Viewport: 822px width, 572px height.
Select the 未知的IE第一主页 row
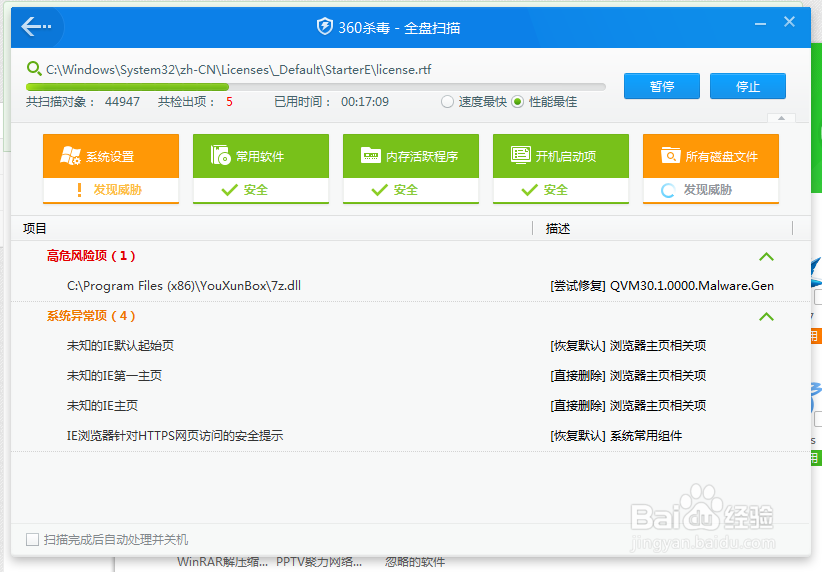pos(411,375)
